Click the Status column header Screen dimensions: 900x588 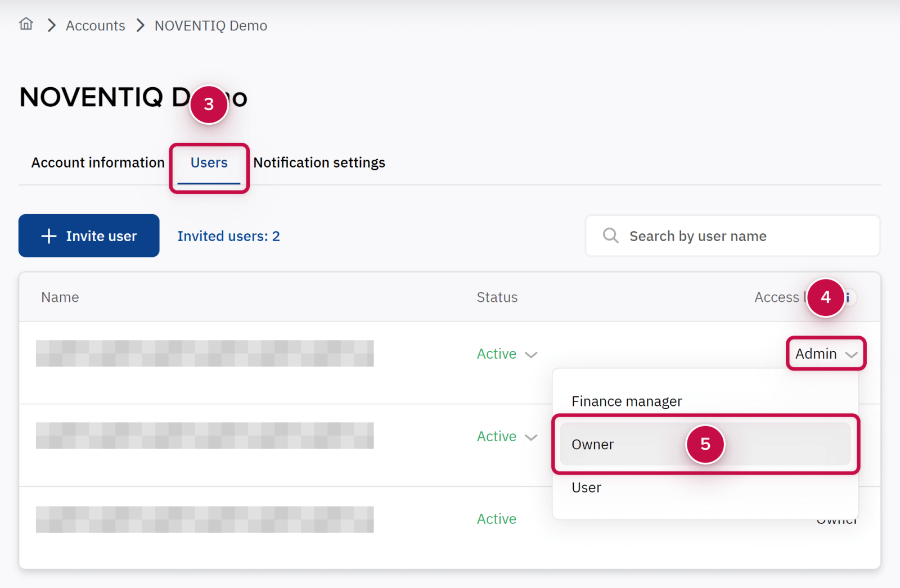pyautogui.click(x=497, y=297)
